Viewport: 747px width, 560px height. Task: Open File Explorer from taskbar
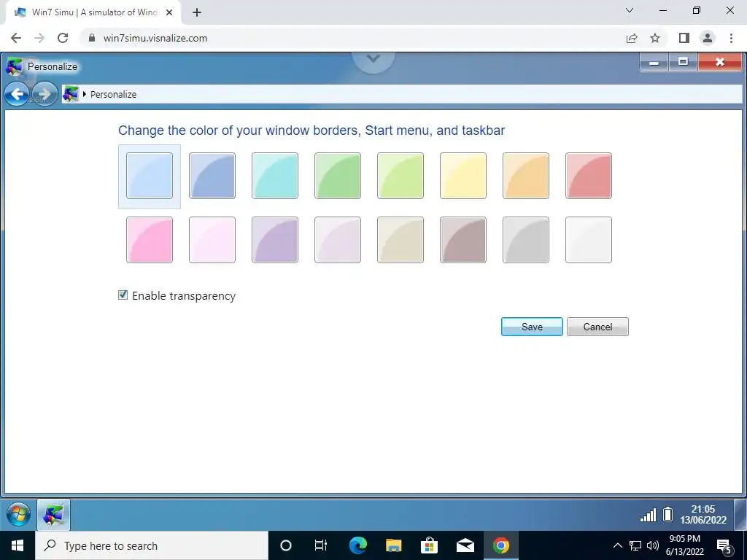[393, 545]
